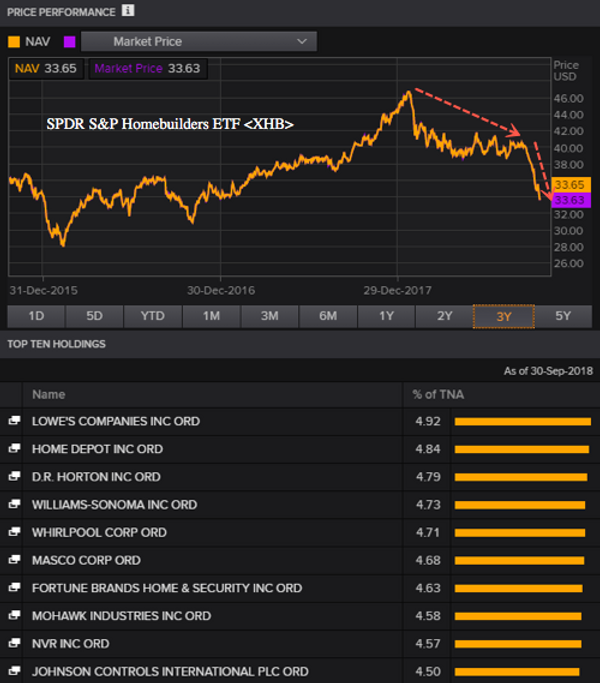Open holding details icon for Home Depot
The image size is (600, 683).
(14, 448)
